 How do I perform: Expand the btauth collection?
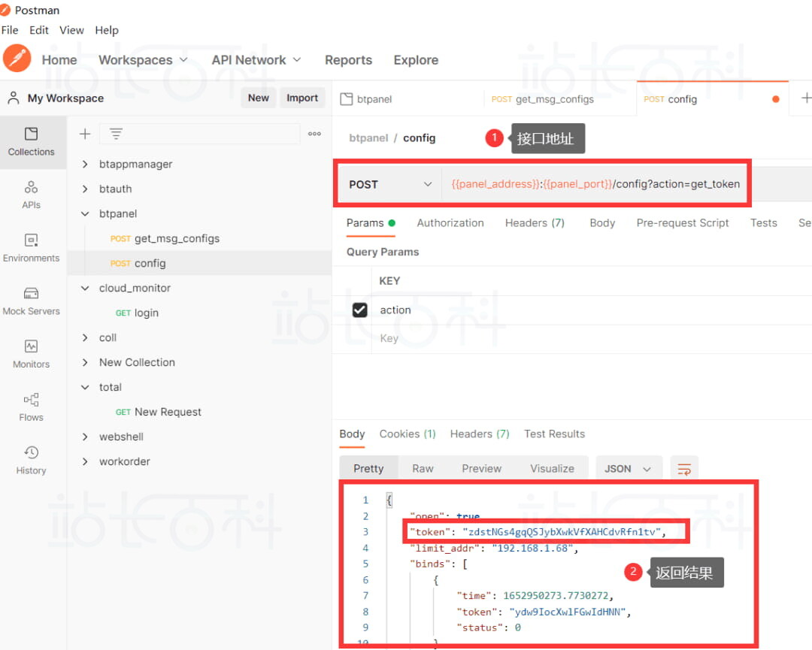[x=85, y=189]
